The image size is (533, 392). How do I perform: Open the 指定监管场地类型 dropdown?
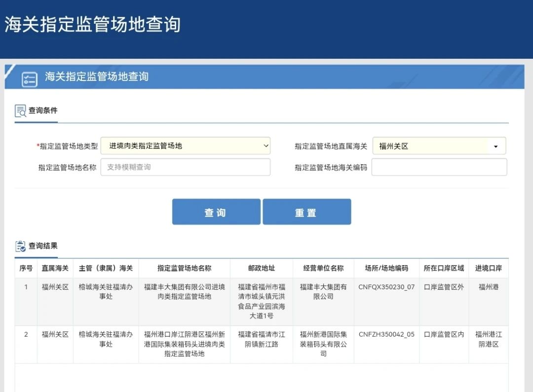coord(186,146)
